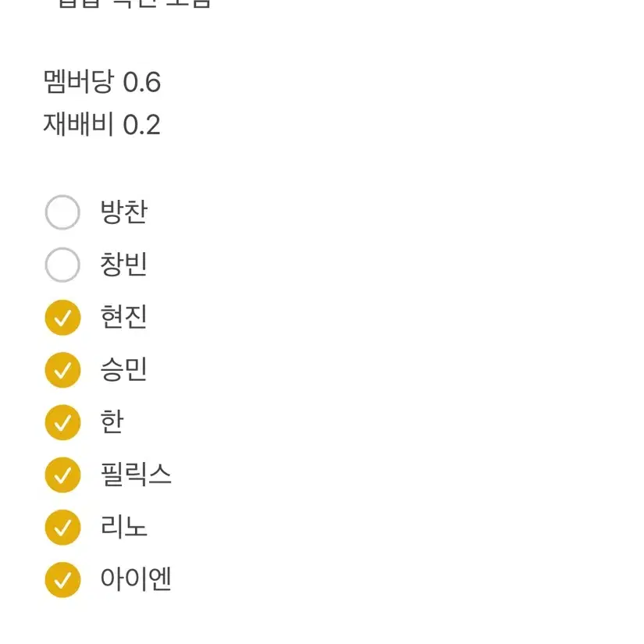Tap the 멤버당 price word

[78, 81]
